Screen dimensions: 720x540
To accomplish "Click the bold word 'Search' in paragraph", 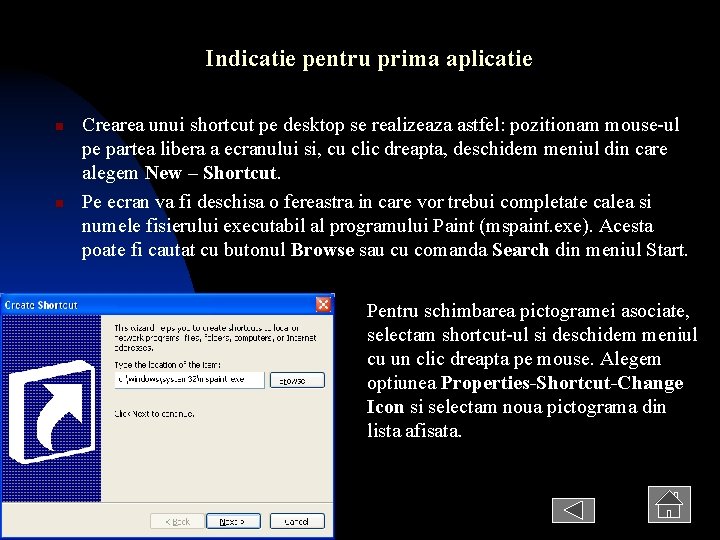I will coord(520,250).
